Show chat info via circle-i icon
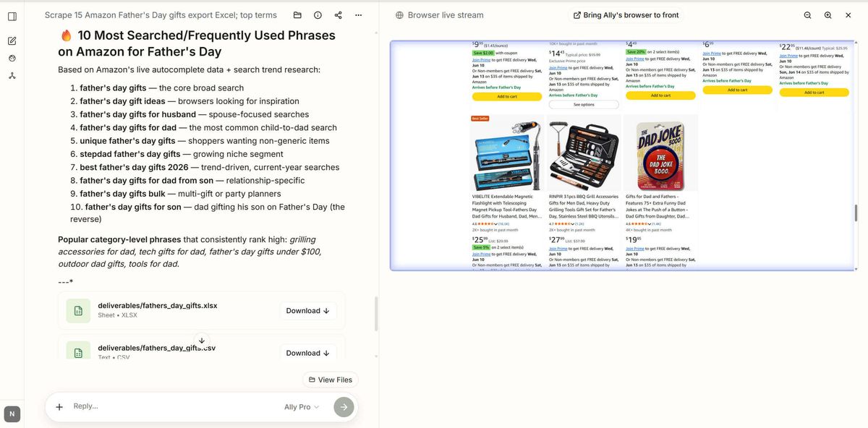The width and height of the screenshot is (868, 428). 318,15
